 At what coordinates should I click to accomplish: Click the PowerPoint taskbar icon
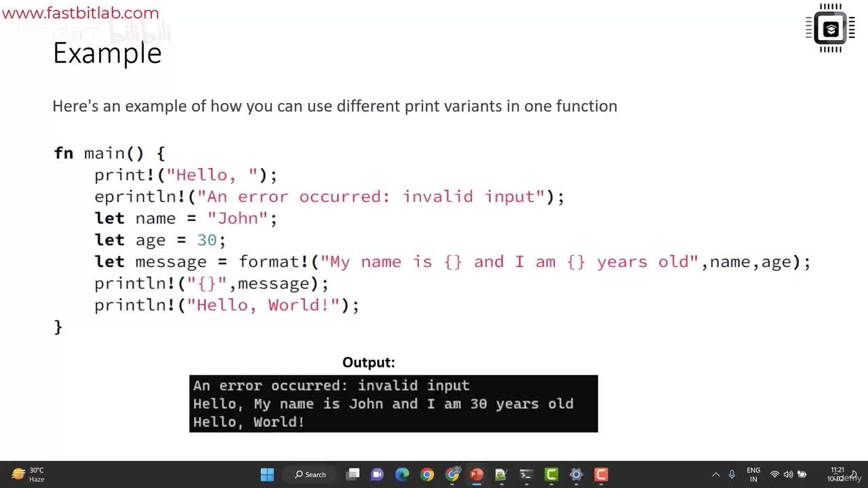coord(477,474)
